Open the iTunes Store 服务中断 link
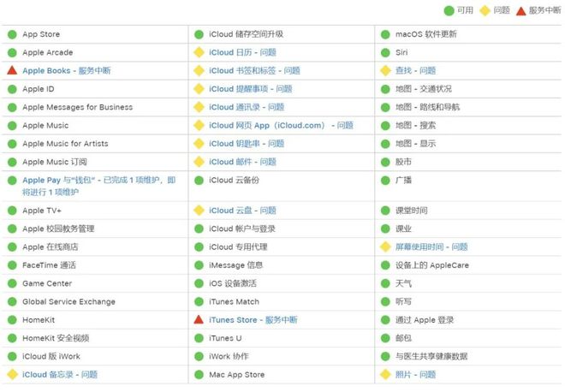This screenshot has height=392, width=565. click(x=253, y=320)
